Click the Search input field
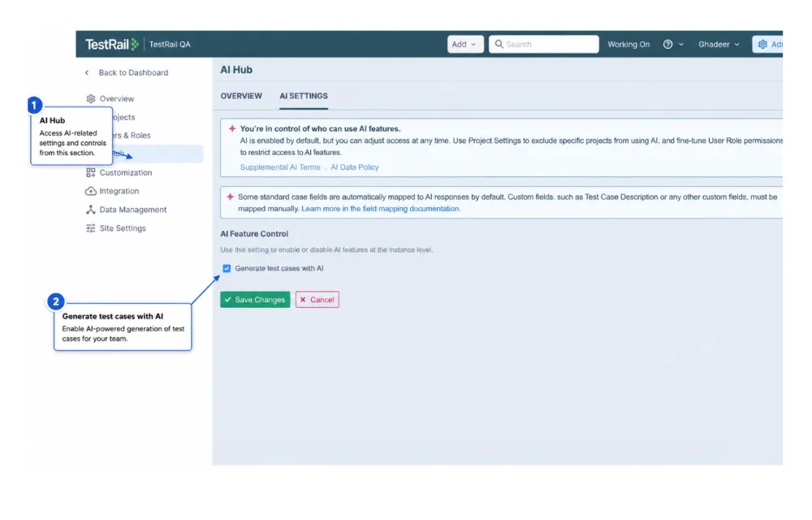This screenshot has height=520, width=812. click(x=543, y=45)
